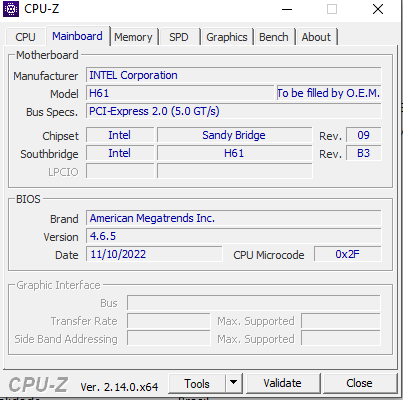Screen dimensions: 403x400
Task: Click the Model field showing H61
Action: click(x=180, y=93)
